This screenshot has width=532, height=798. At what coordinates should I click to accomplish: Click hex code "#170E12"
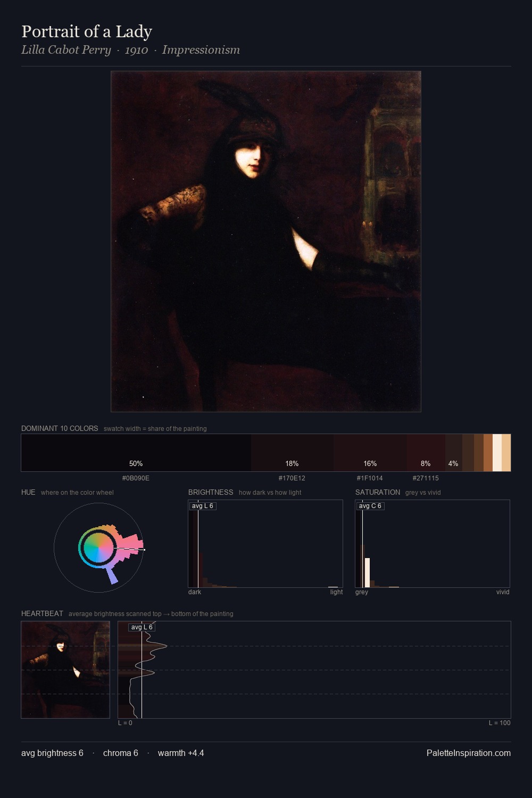click(x=292, y=478)
